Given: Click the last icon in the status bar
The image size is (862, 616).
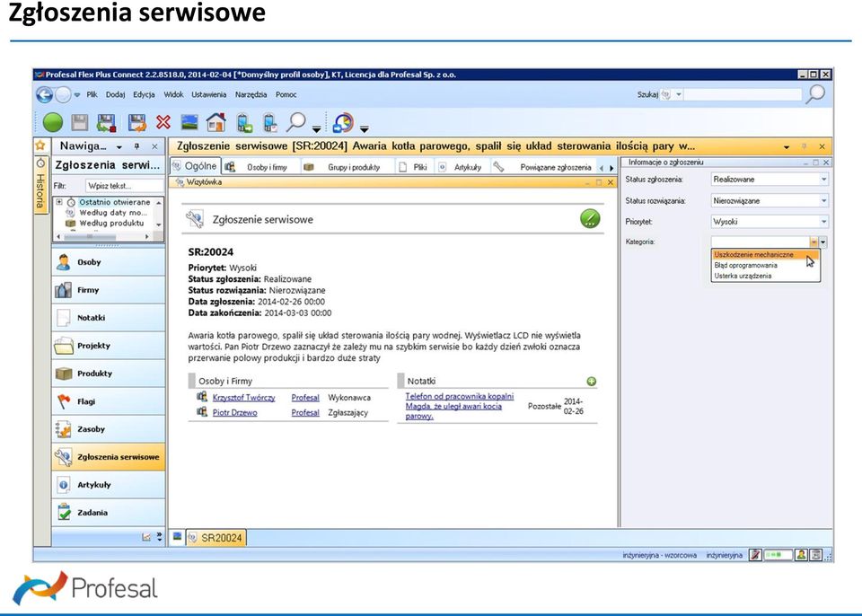Looking at the screenshot, I should coord(816,555).
